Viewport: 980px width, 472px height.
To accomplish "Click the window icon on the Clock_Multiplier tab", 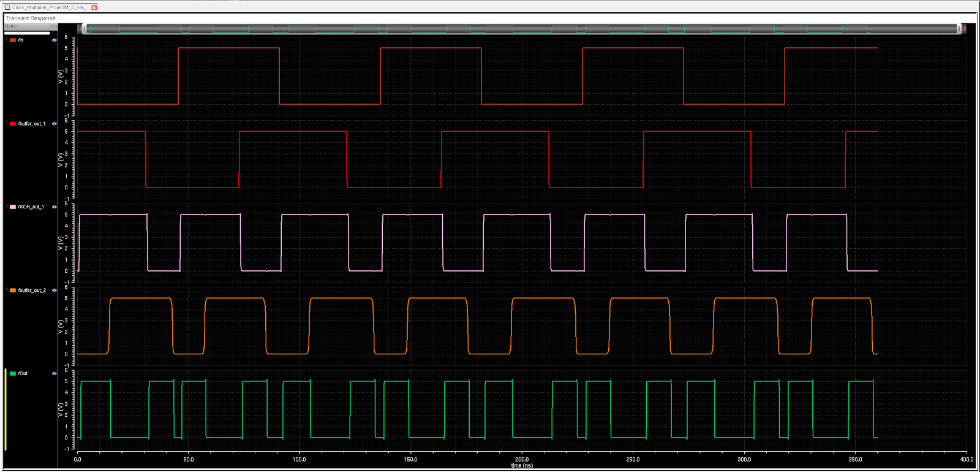I will click(x=8, y=7).
